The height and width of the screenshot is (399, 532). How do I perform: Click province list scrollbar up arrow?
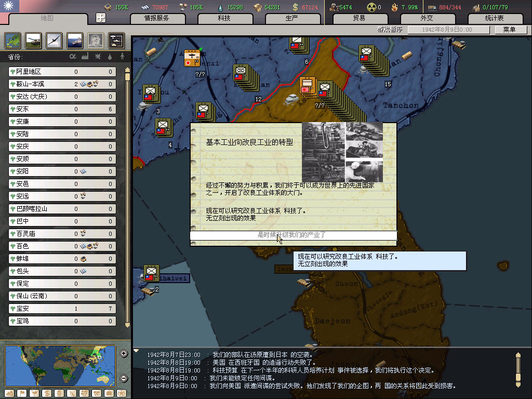point(128,70)
